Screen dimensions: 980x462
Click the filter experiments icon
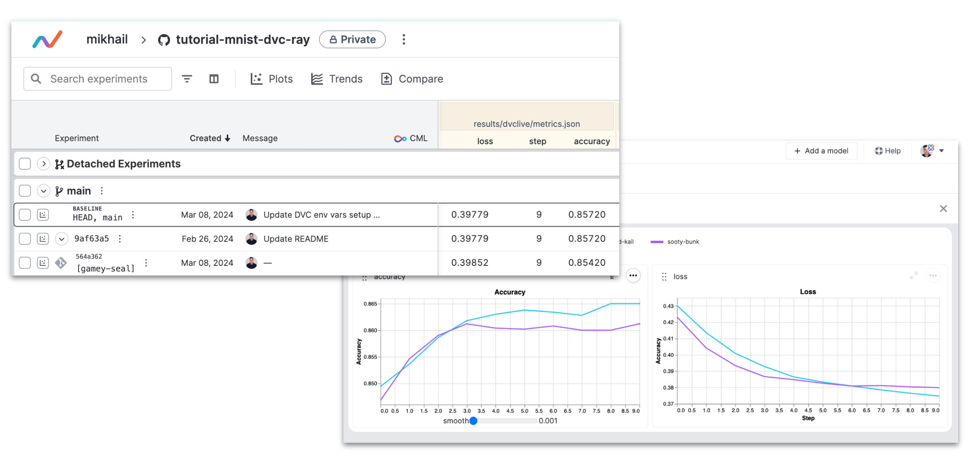(x=187, y=79)
